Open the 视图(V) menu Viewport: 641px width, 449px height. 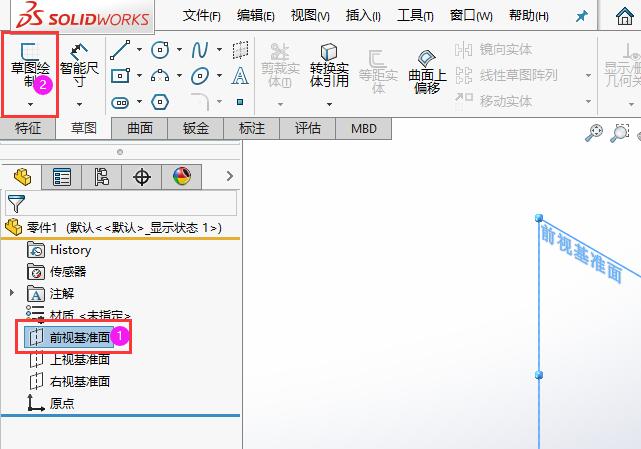click(310, 16)
